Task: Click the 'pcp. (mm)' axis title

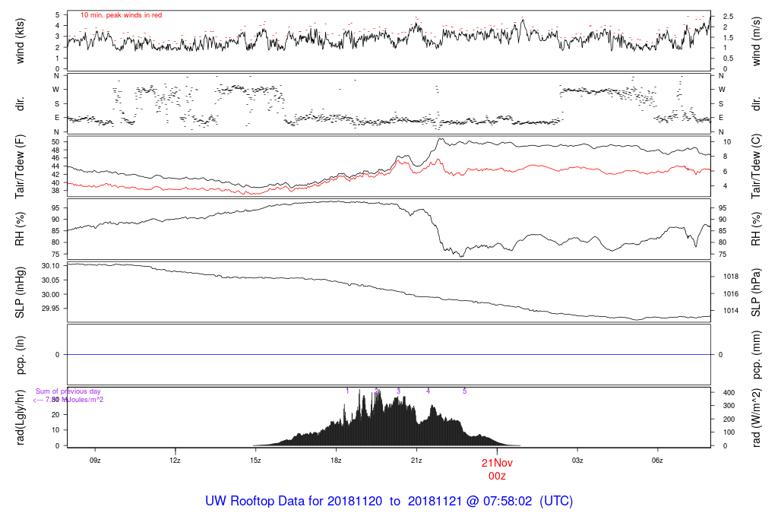Action: (756, 355)
